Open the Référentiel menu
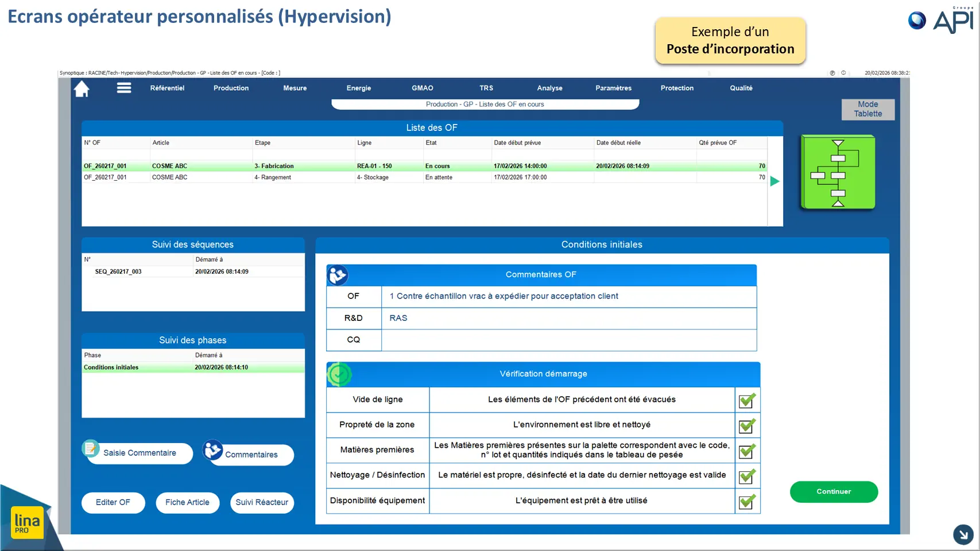980x551 pixels. (x=167, y=88)
